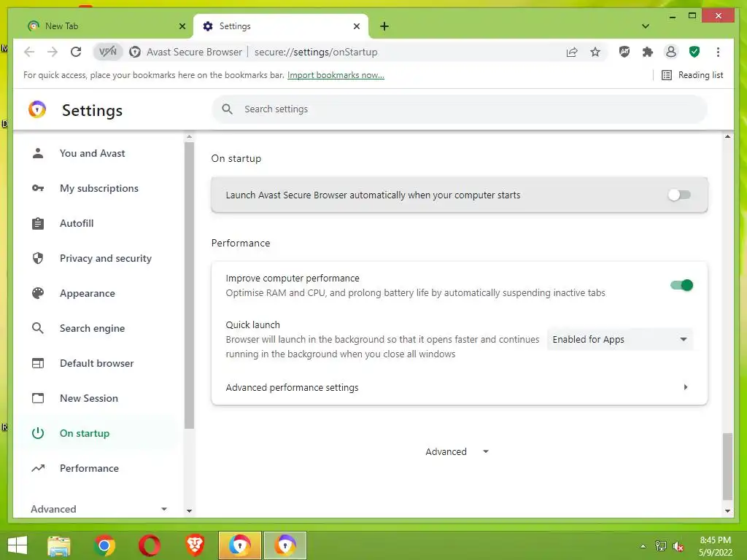Click the muted volume tray icon
The image size is (747, 560).
point(678,546)
